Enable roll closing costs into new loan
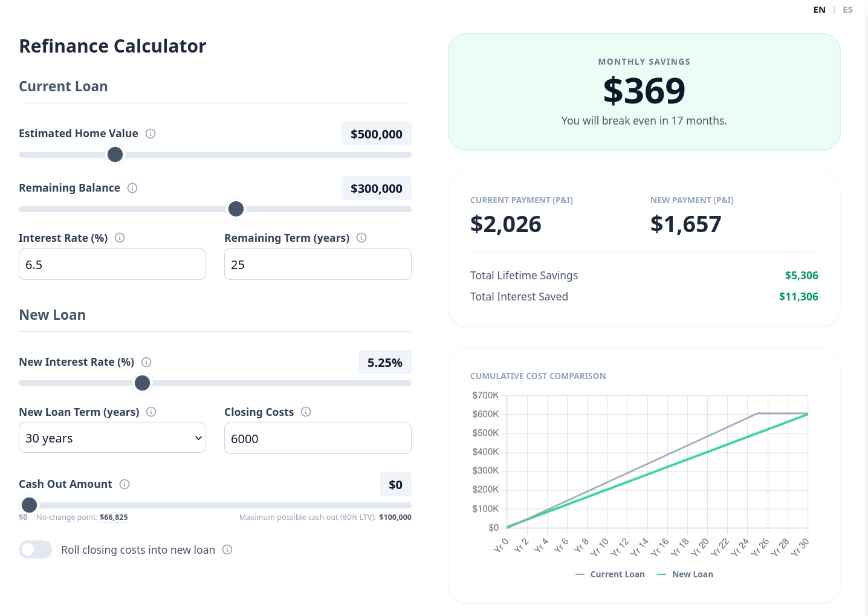 [36, 550]
